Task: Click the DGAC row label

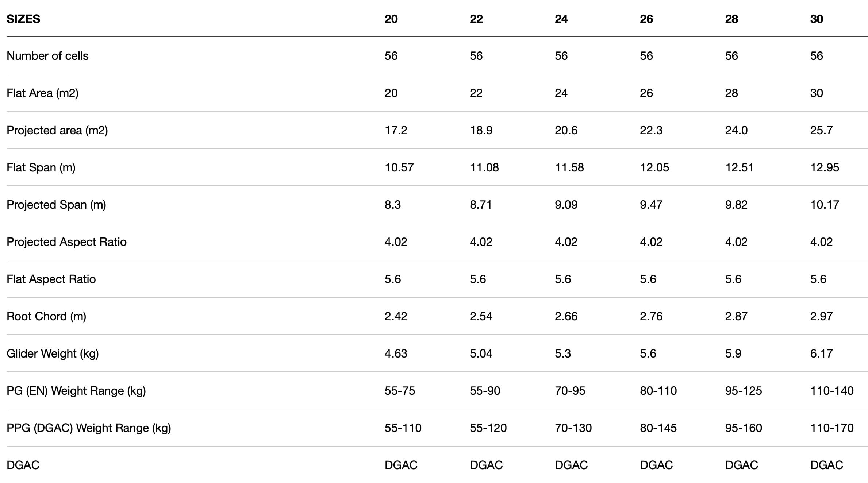Action: coord(23,465)
